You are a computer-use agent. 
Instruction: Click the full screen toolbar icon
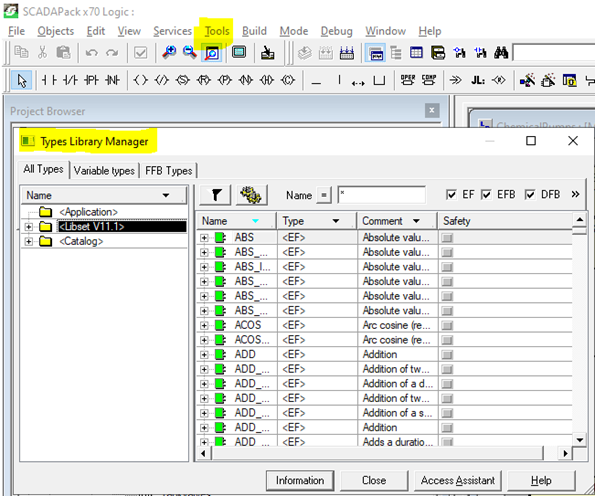[239, 52]
